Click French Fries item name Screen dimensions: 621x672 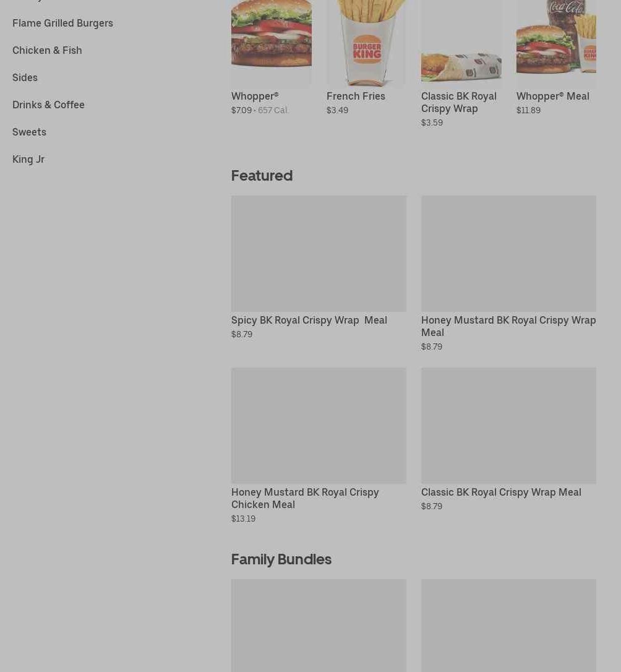pos(356,96)
